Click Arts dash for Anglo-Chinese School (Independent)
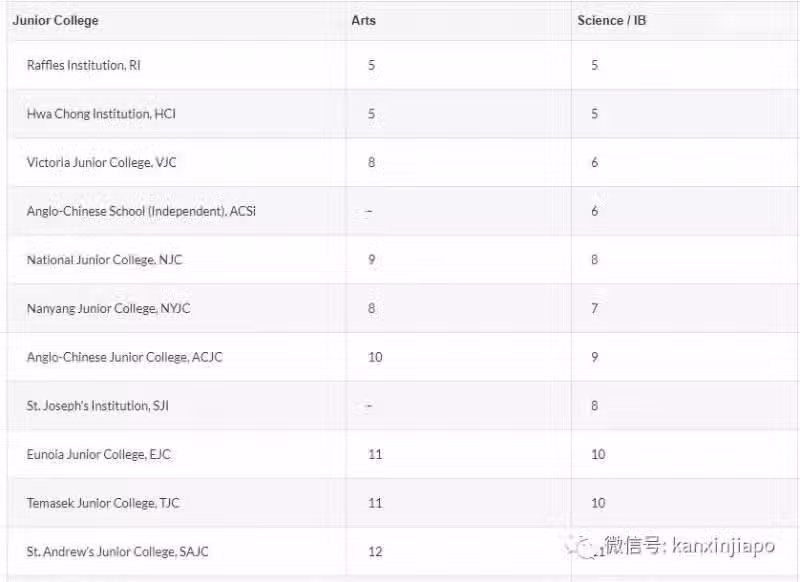 click(x=369, y=211)
